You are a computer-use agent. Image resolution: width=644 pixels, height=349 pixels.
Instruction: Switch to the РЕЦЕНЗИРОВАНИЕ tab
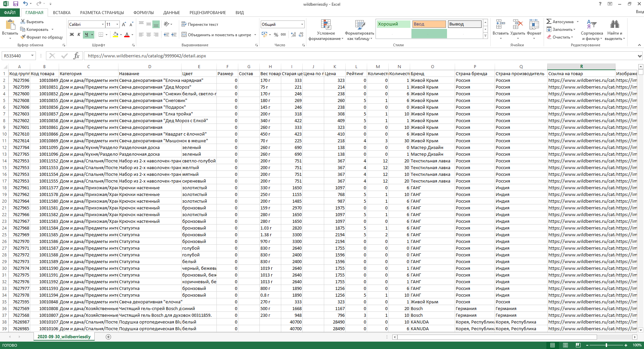tap(208, 12)
